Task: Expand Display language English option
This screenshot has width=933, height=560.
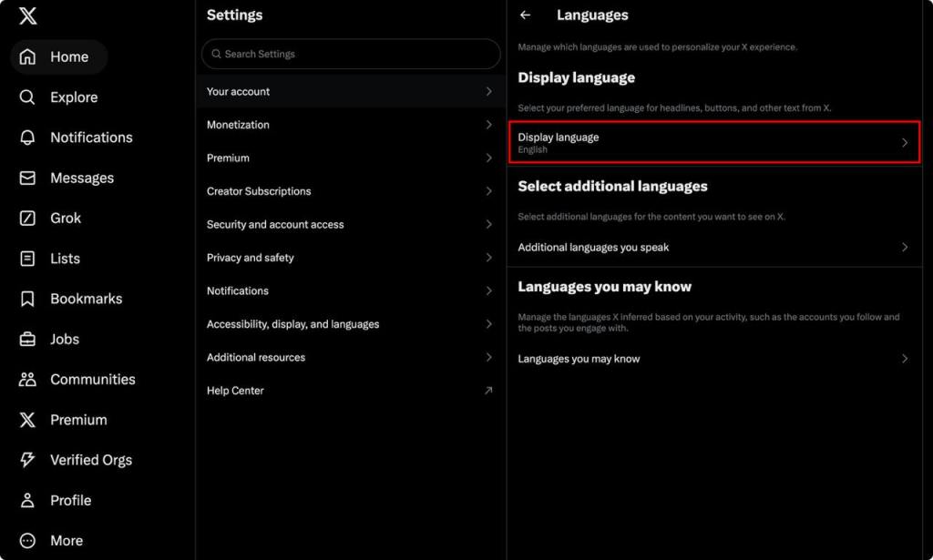Action: (713, 143)
